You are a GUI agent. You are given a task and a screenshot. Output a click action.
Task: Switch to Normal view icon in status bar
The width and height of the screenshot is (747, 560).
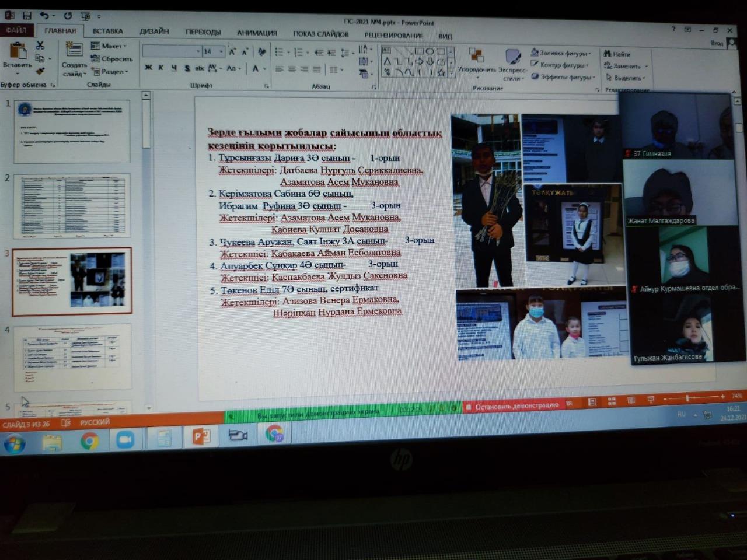pos(592,402)
